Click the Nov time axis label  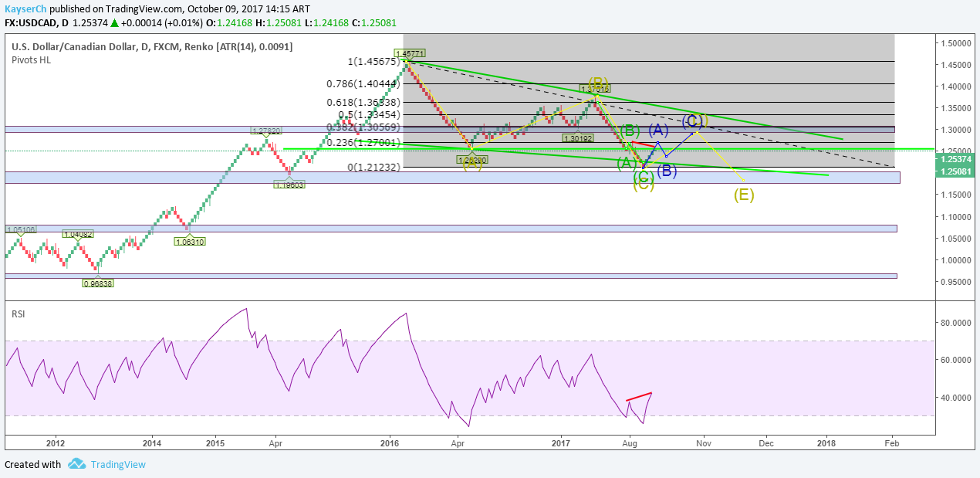coord(703,443)
